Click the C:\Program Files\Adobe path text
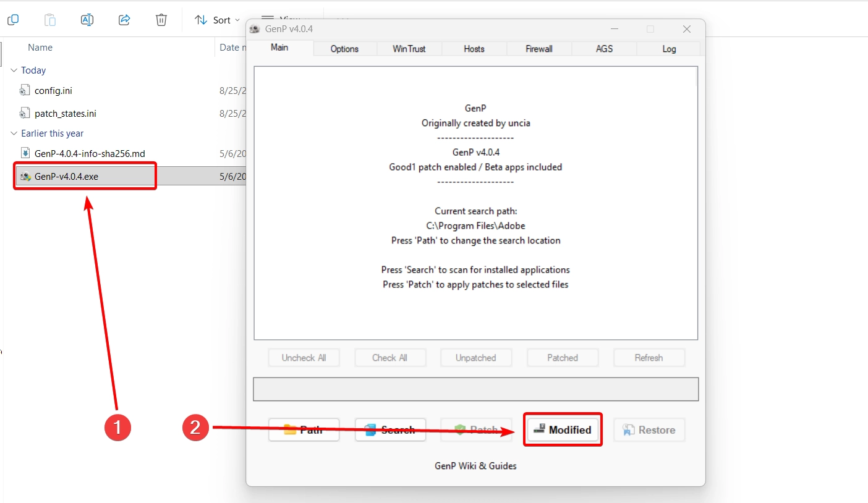The height and width of the screenshot is (503, 868). (475, 226)
